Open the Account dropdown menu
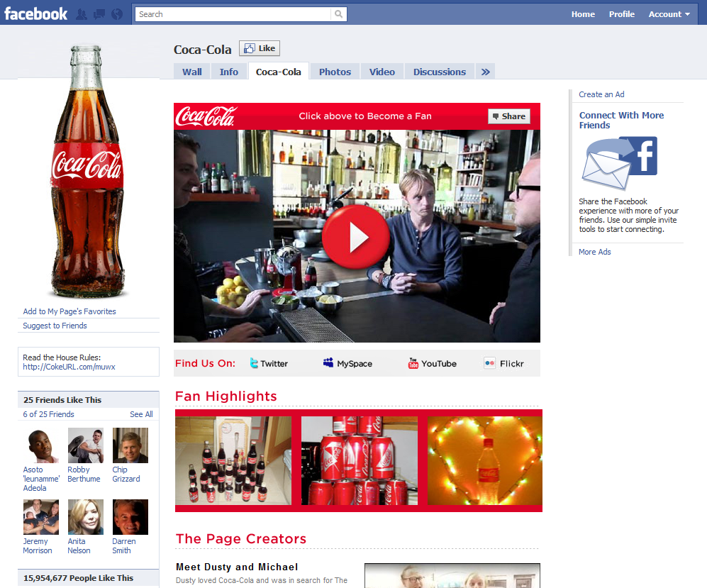This screenshot has width=707, height=588. [669, 14]
